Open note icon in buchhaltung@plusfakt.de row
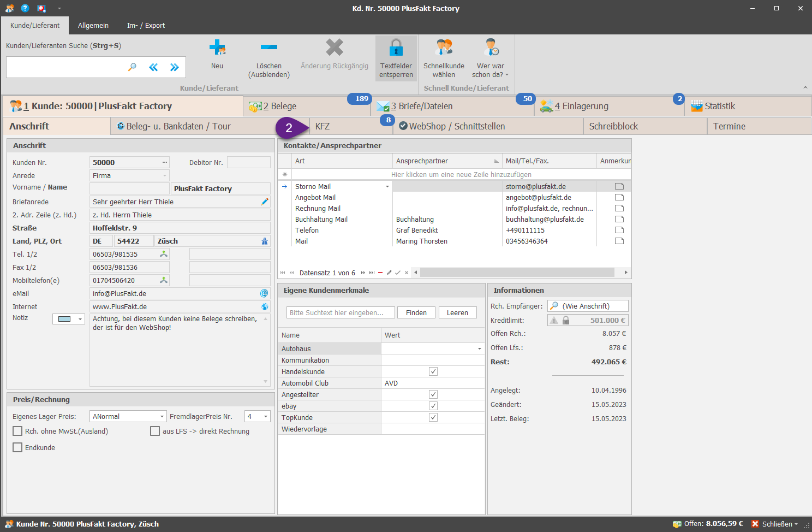The height and width of the screenshot is (532, 812). coord(619,219)
